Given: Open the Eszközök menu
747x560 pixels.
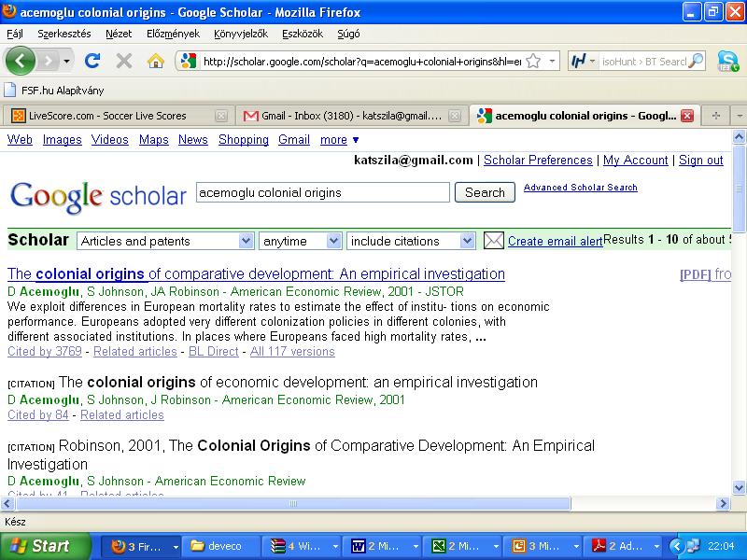Looking at the screenshot, I should click(303, 34).
